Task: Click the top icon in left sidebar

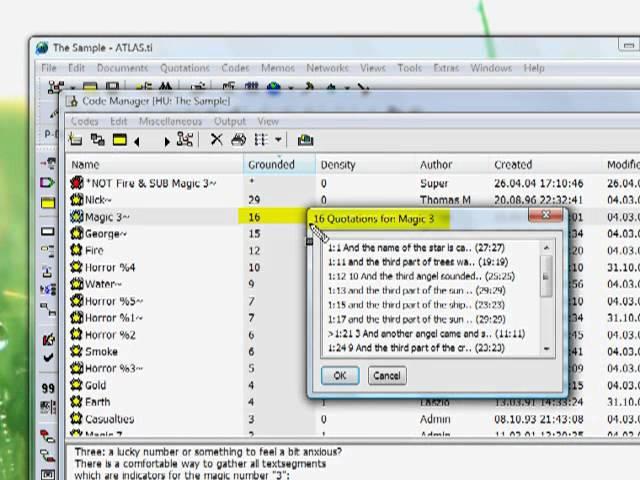Action: tap(49, 164)
